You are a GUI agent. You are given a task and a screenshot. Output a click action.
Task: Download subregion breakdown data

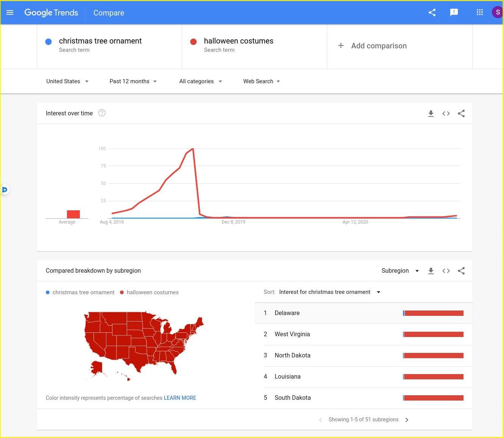pyautogui.click(x=431, y=271)
